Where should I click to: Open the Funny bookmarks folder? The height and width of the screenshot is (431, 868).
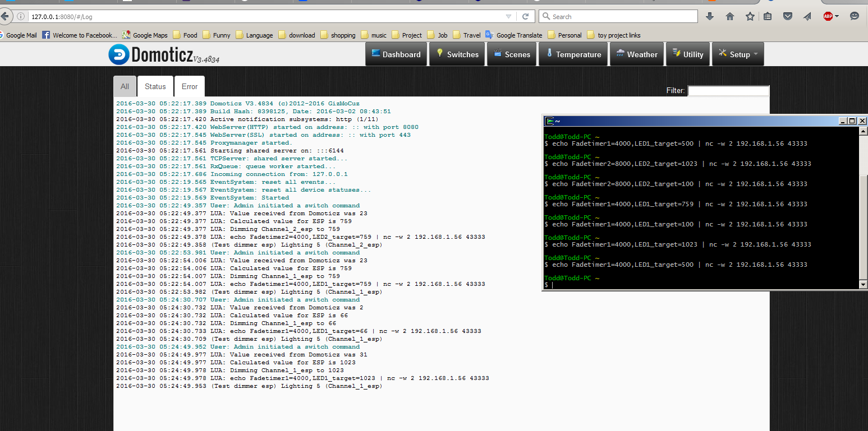click(216, 35)
